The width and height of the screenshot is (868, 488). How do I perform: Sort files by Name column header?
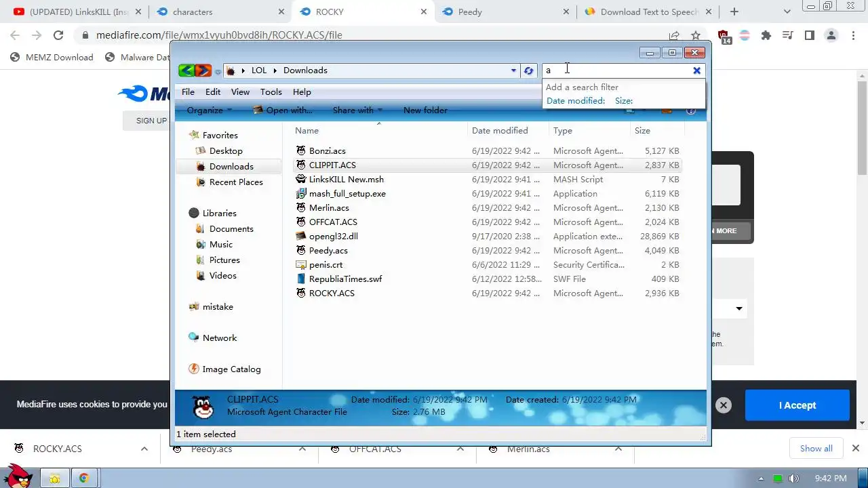(x=307, y=130)
